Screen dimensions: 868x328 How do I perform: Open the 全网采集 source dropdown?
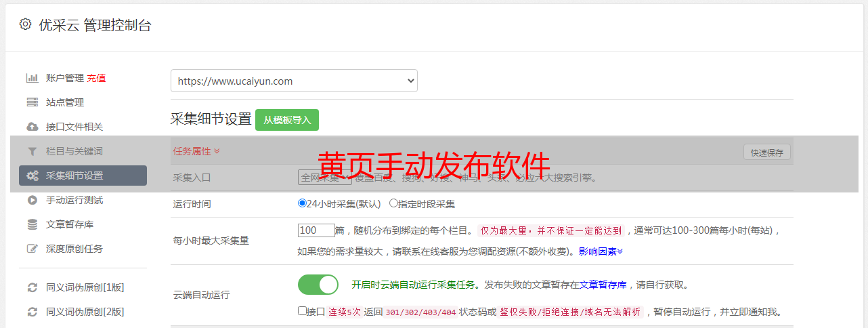[325, 178]
